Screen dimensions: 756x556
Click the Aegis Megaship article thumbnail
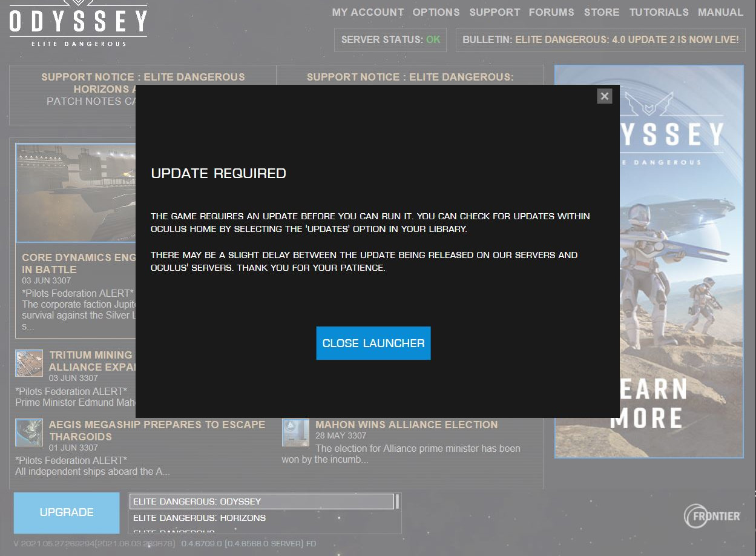click(x=29, y=432)
